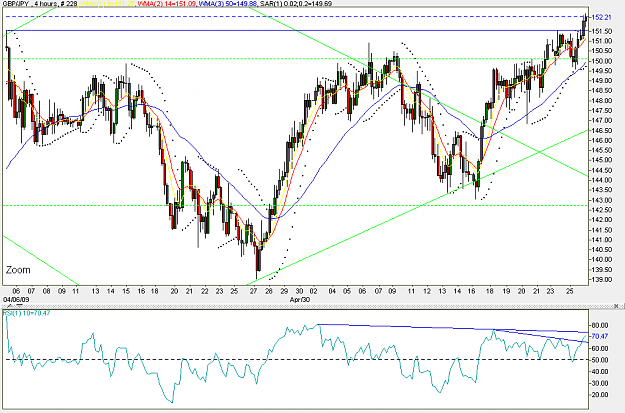Click the solid blue horizontal line at 151.50
625x413 pixels.
pos(295,30)
